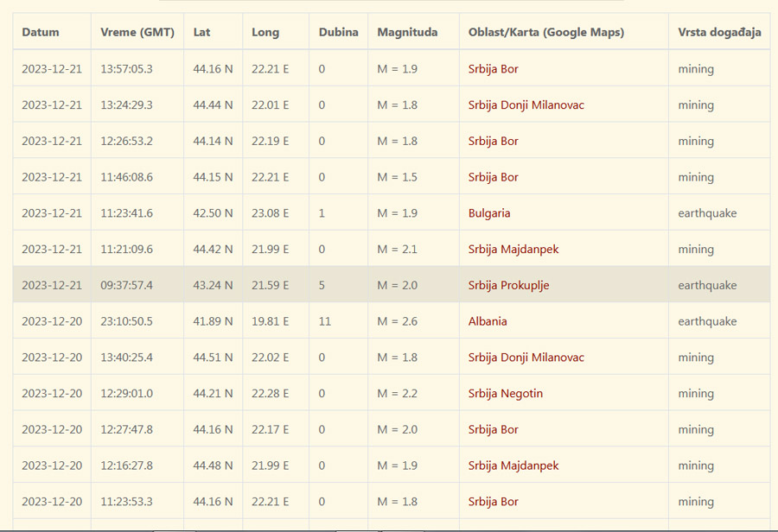778x532 pixels.
Task: Open Srbija Majdanpek link at 12:16:27.8
Action: click(513, 465)
